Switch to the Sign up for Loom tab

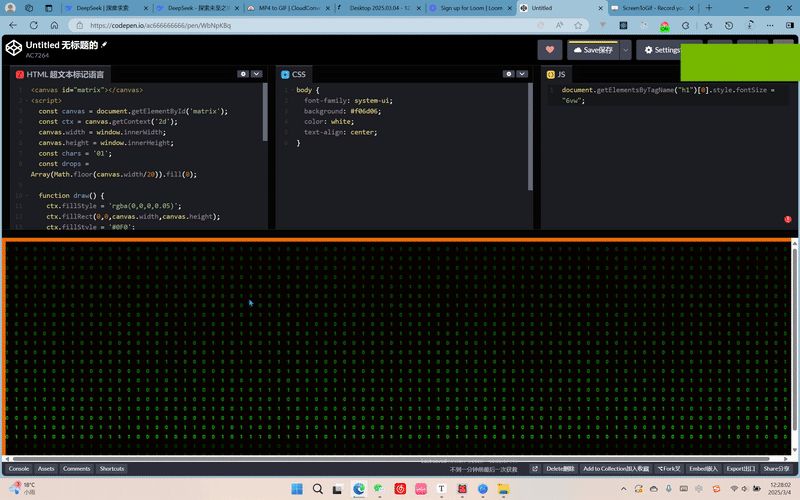pyautogui.click(x=468, y=7)
